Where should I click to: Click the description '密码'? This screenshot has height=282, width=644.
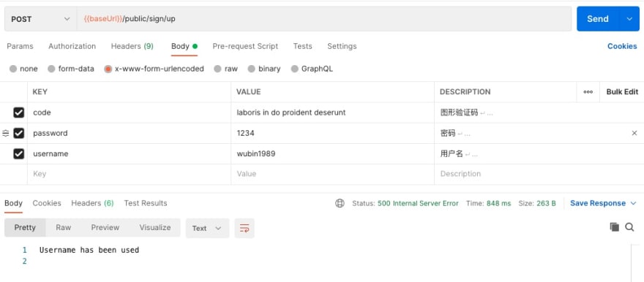click(448, 133)
